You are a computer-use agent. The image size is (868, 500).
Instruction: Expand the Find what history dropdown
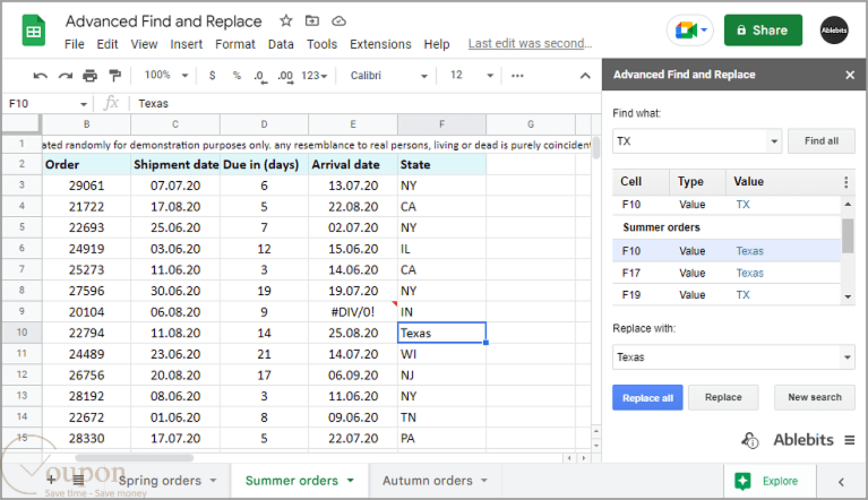pos(774,141)
